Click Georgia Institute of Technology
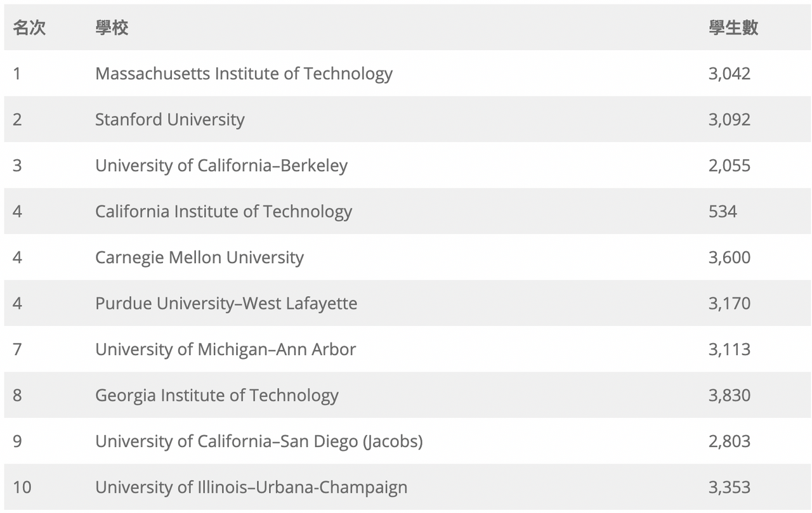 click(x=216, y=396)
